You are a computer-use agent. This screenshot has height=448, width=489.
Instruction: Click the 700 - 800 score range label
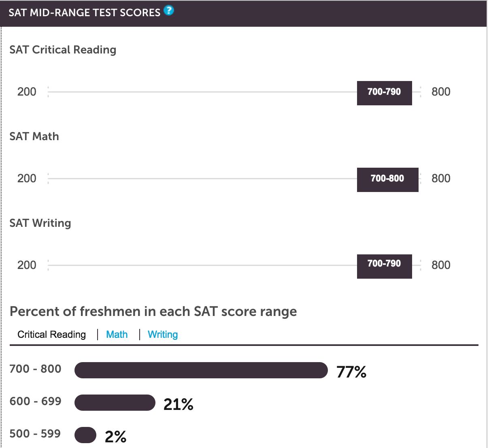click(x=36, y=369)
